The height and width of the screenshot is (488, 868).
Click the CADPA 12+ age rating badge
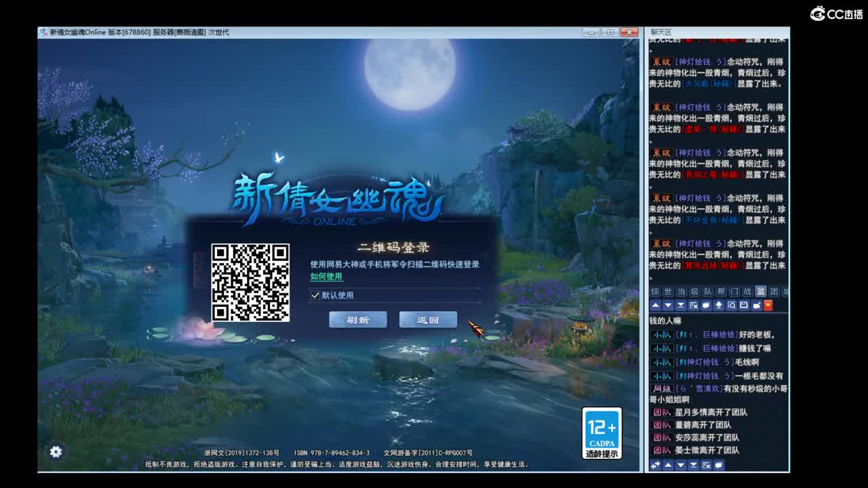(602, 434)
